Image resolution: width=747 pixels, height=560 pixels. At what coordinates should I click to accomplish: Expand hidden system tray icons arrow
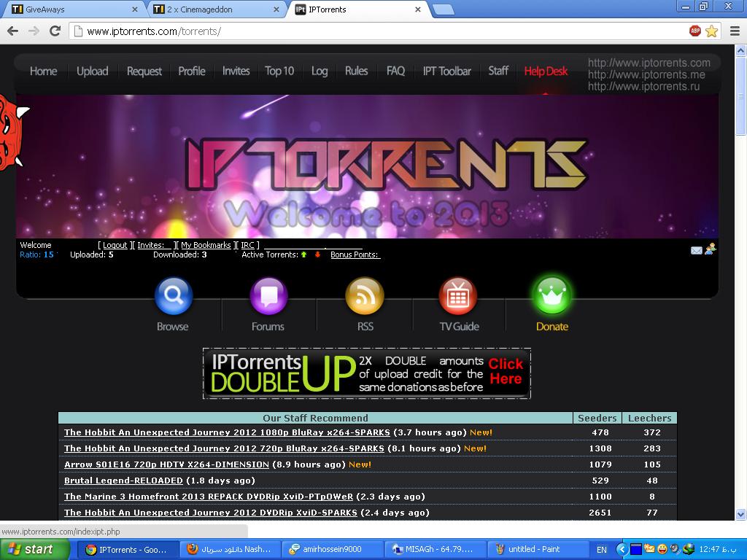[622, 550]
